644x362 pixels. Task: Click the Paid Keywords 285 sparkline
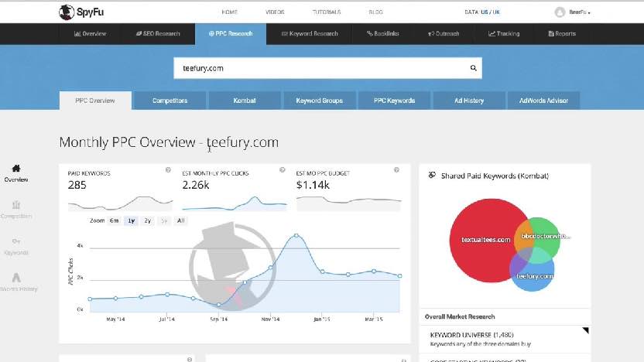(120, 203)
